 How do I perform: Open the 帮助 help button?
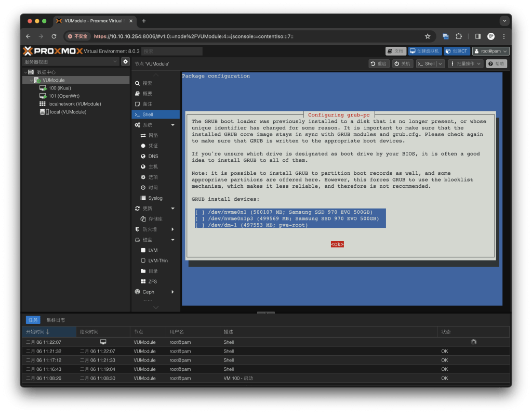(x=496, y=63)
